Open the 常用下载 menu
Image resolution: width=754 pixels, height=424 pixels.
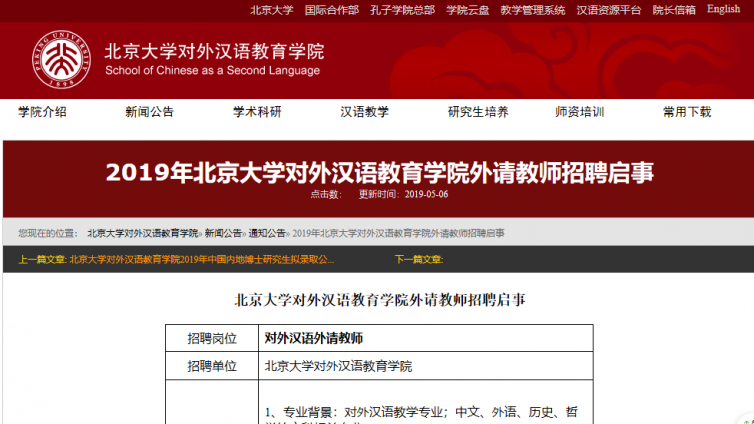[687, 112]
